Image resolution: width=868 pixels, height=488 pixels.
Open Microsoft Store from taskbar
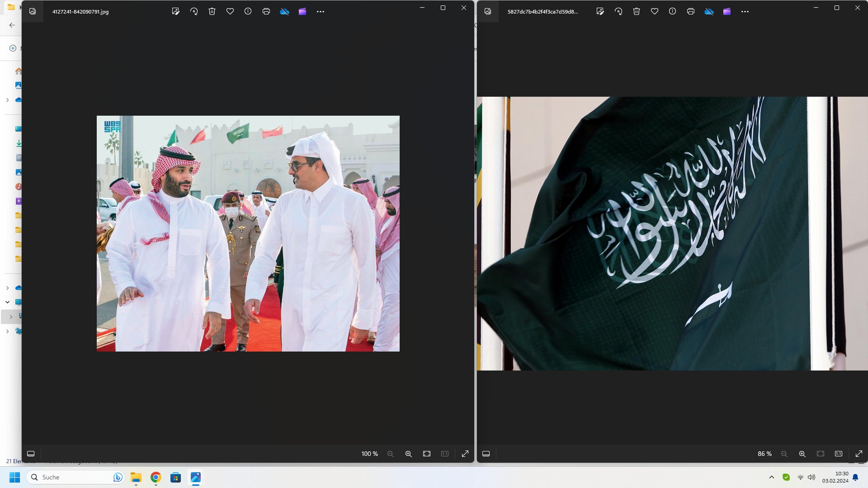click(x=176, y=477)
